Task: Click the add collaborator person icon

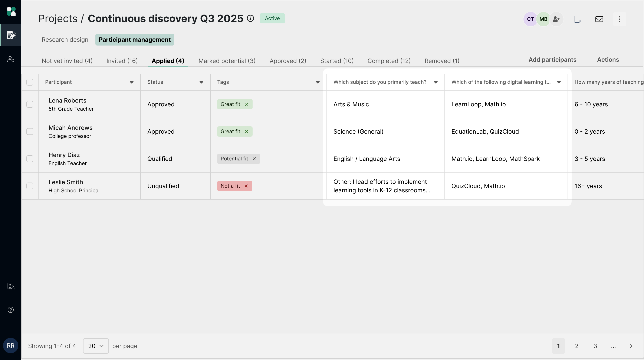Action: tap(556, 19)
